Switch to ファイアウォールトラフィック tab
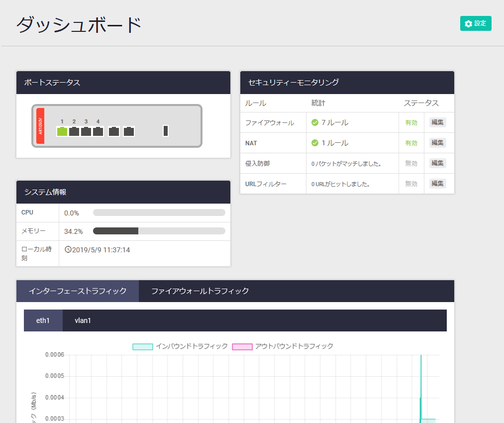Screen dimensions: 504x423 tap(200, 291)
